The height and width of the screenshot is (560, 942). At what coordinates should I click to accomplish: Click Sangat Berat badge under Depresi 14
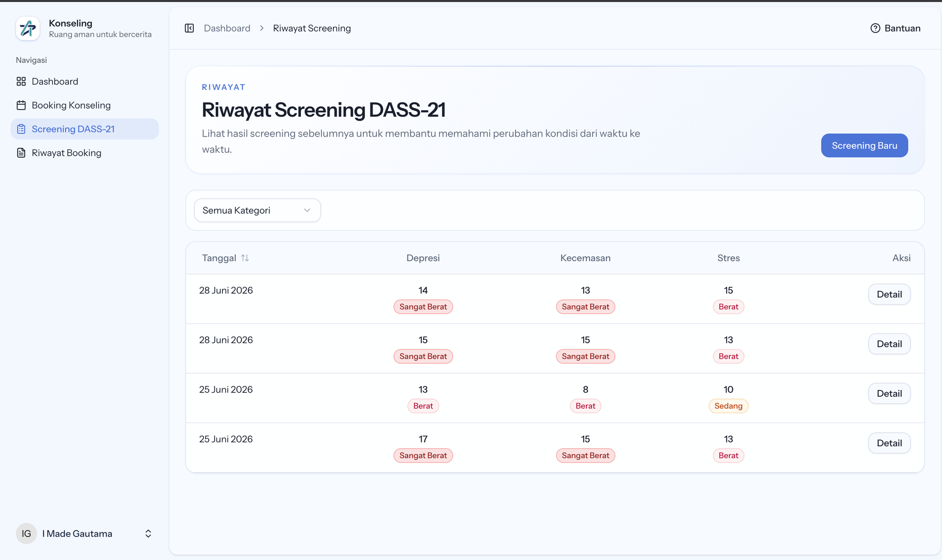[x=423, y=307]
